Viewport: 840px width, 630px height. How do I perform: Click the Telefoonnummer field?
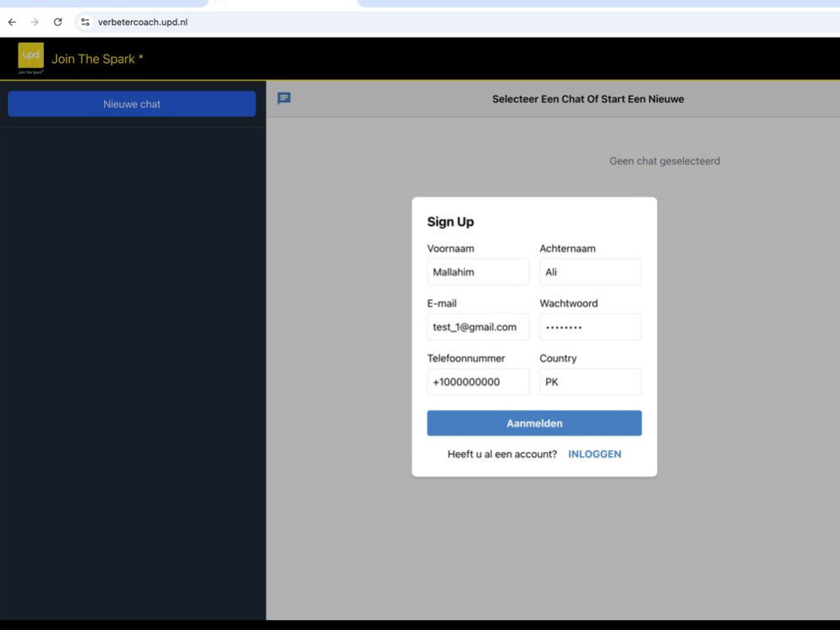tap(478, 381)
